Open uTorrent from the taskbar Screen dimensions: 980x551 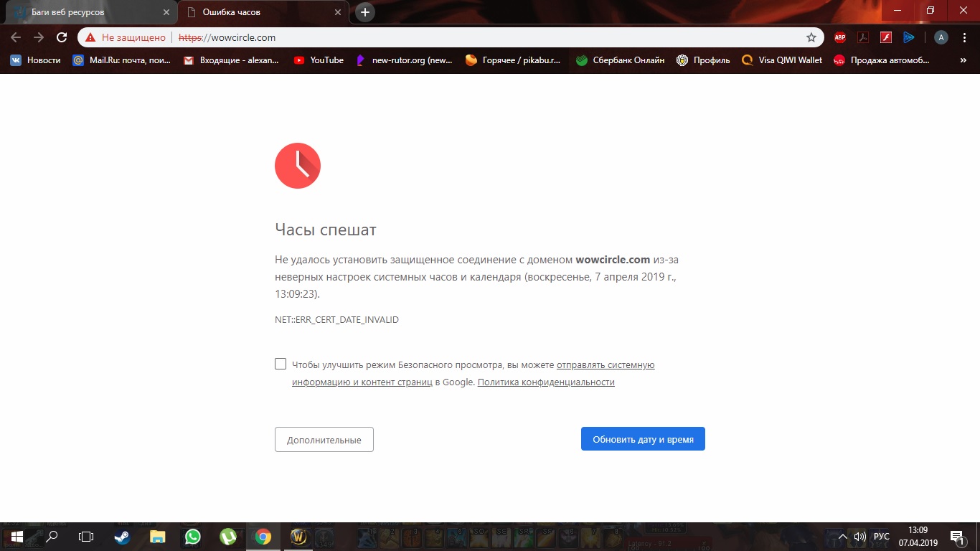pos(228,537)
